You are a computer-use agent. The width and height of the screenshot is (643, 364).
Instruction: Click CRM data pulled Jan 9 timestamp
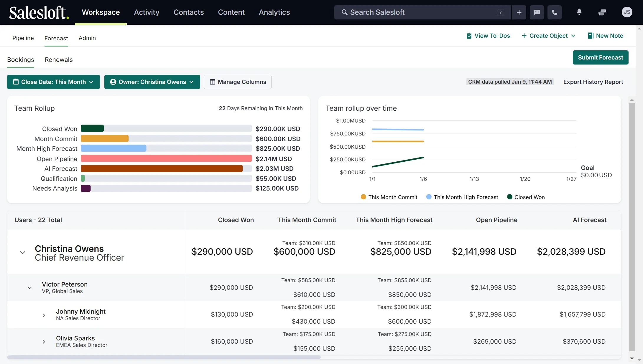510,82
